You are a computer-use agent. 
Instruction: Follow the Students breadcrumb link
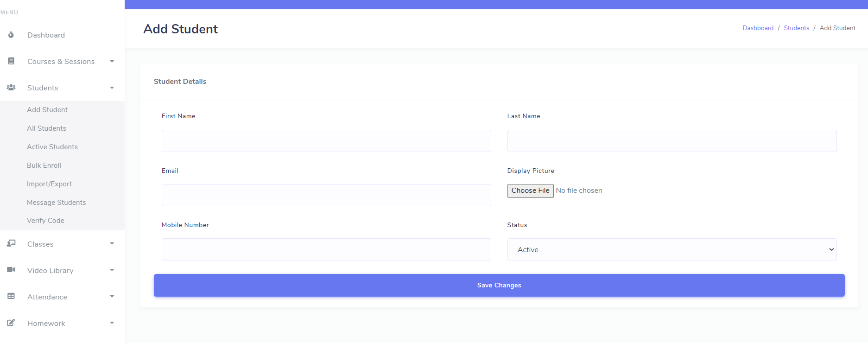(796, 28)
